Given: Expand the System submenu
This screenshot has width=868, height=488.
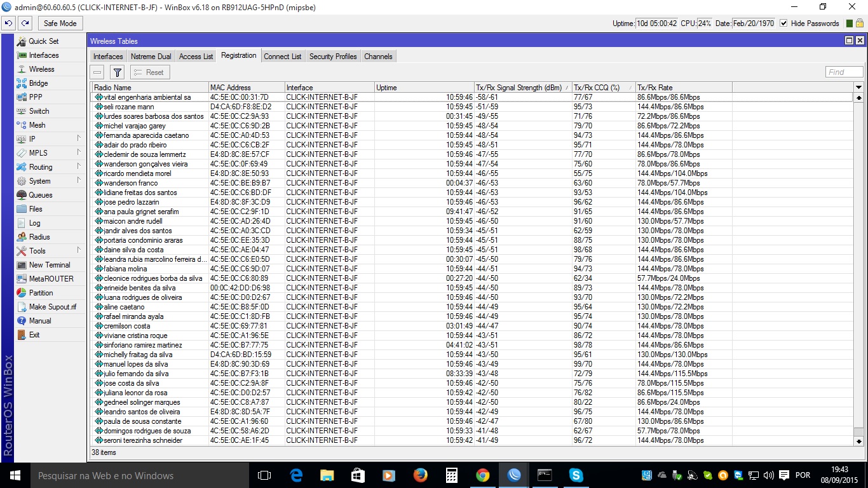Looking at the screenshot, I should point(50,181).
